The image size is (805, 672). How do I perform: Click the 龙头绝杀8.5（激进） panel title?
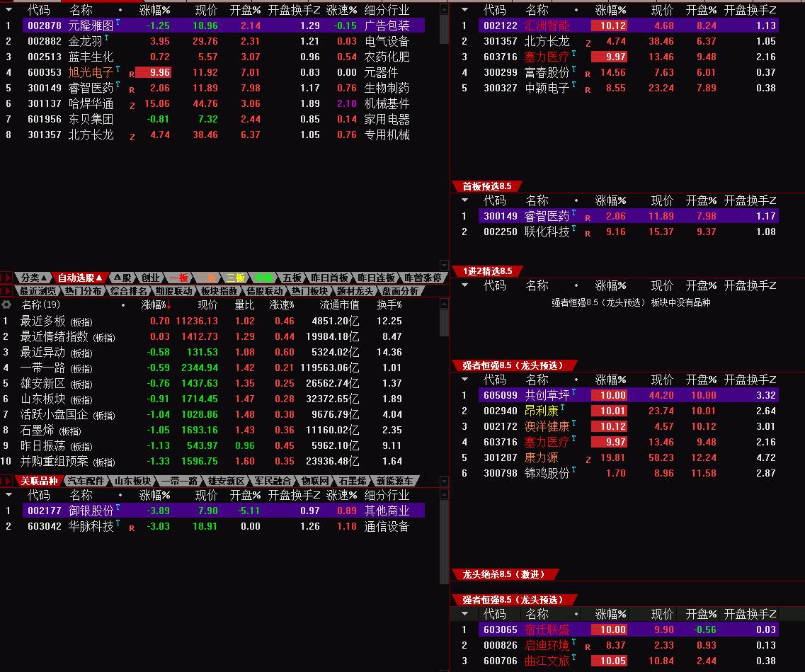point(504,574)
